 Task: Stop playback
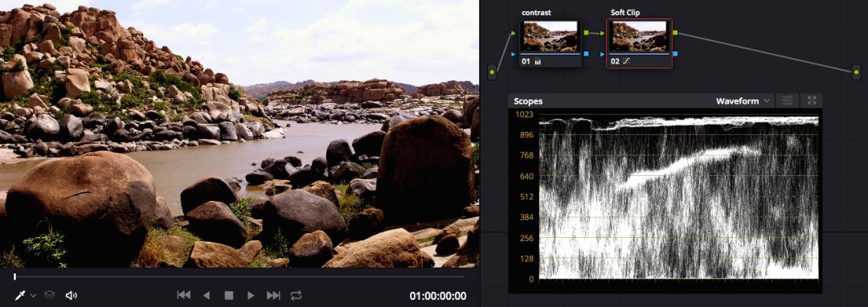(228, 296)
